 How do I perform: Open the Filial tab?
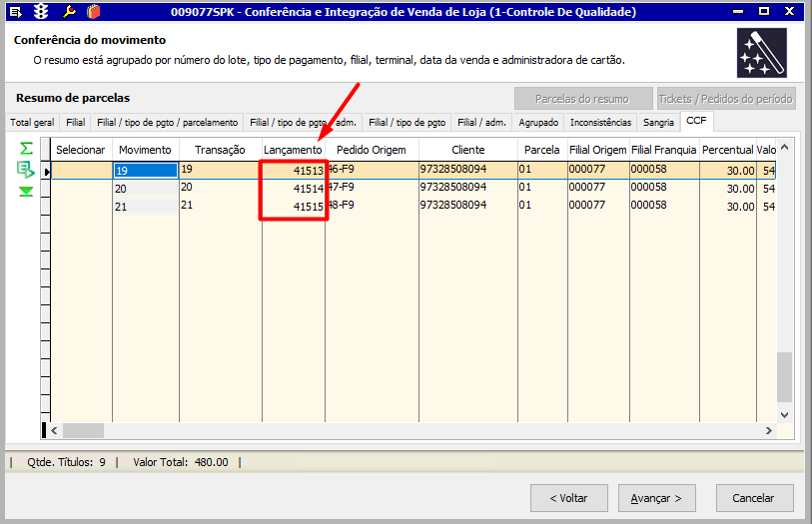tap(76, 123)
